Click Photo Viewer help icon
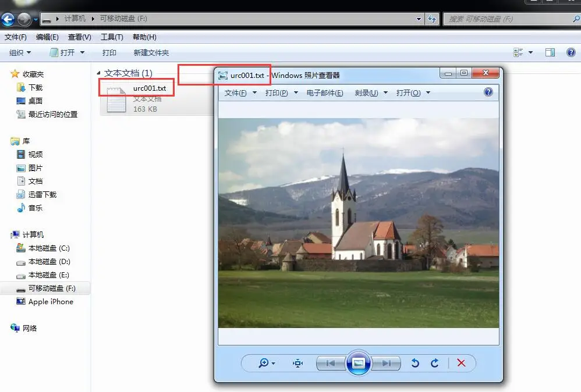The image size is (581, 392). (488, 92)
